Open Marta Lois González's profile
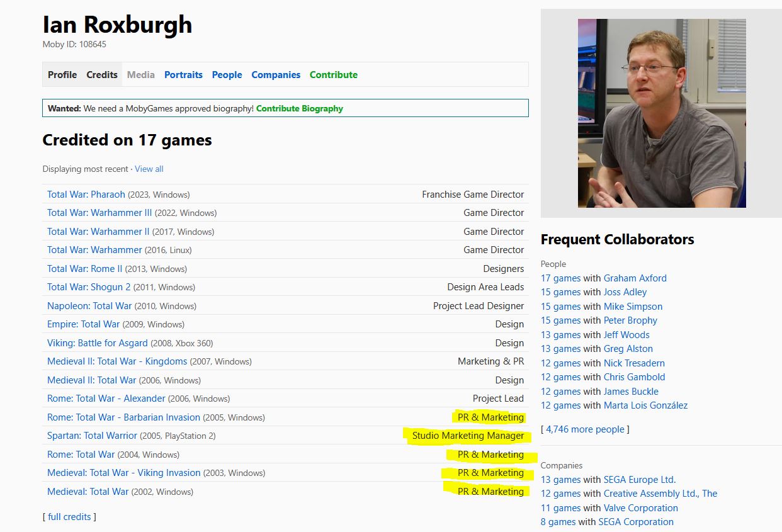The width and height of the screenshot is (782, 532). coord(645,405)
